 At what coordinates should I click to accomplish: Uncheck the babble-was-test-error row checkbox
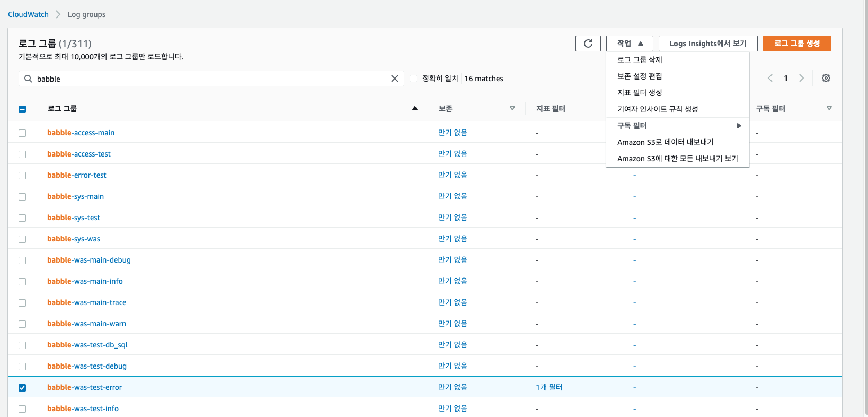[x=22, y=387]
